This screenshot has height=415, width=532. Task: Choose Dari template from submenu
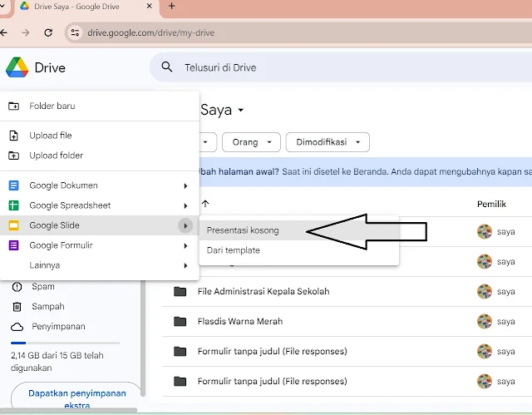299,250
